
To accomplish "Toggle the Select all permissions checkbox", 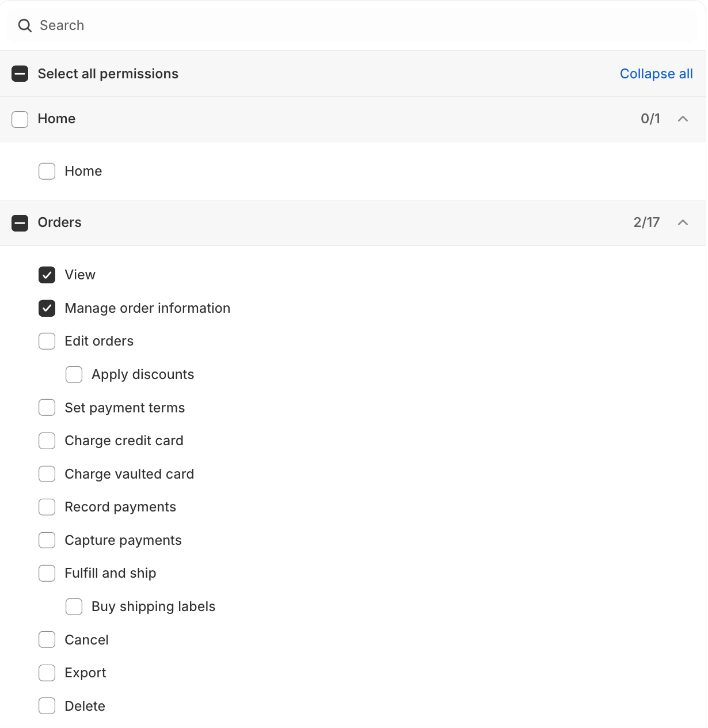I will pos(20,74).
